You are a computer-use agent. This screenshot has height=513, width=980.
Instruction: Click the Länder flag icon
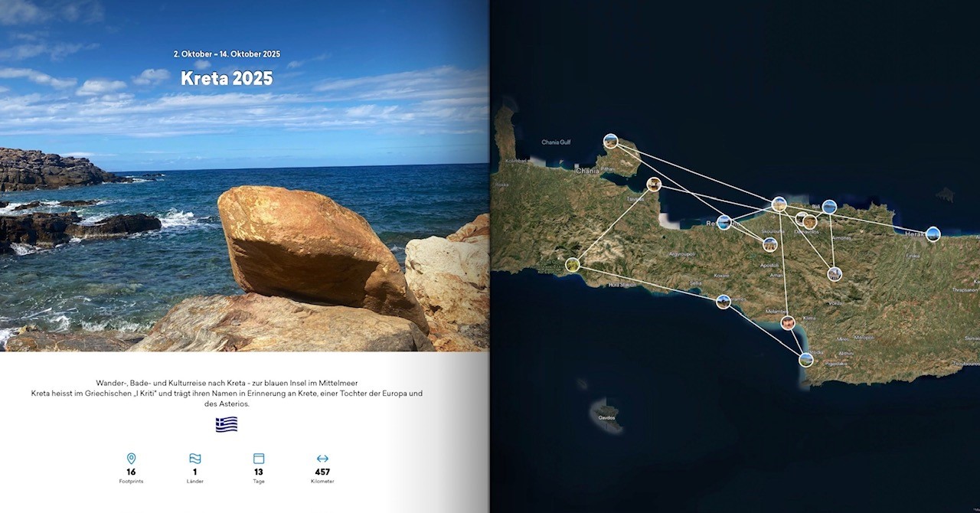(195, 459)
